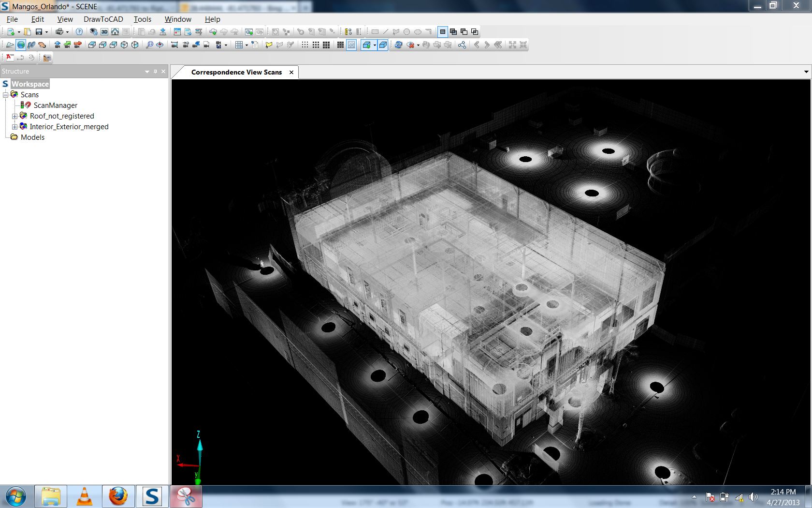Open the Help question mark icon
The width and height of the screenshot is (812, 508).
pyautogui.click(x=79, y=31)
